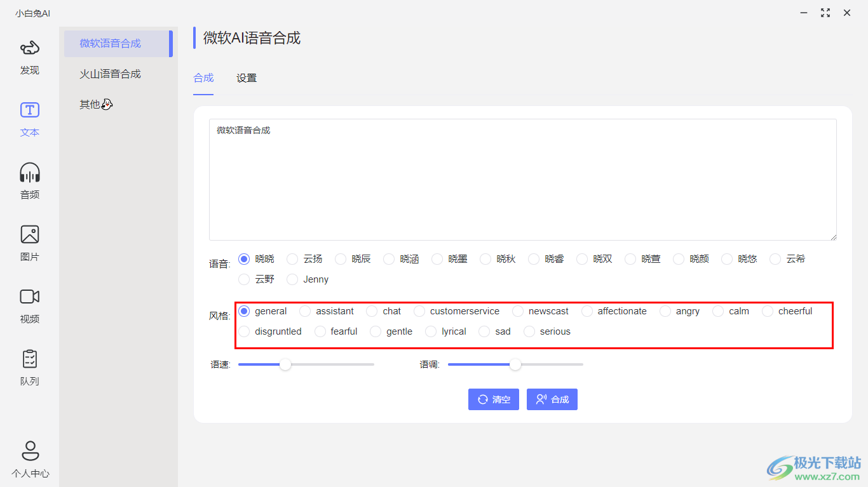This screenshot has height=487, width=868.
Task: Select the 晓晓 voice
Action: (x=257, y=259)
